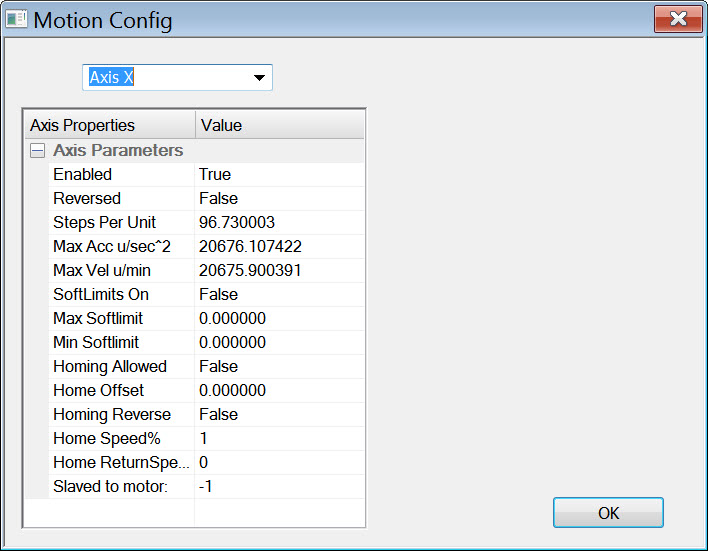
Task: Edit the Max Vel u/min value
Action: click(x=279, y=270)
